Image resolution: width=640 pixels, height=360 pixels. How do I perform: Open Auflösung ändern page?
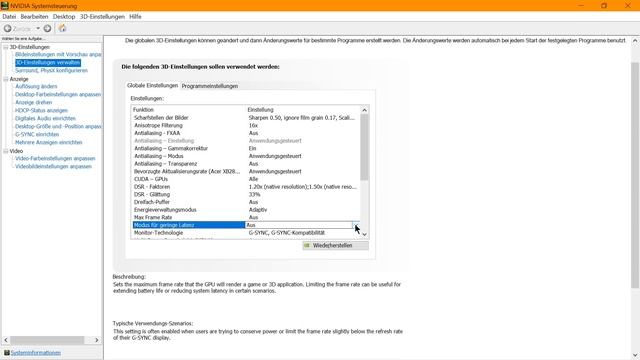tap(36, 87)
